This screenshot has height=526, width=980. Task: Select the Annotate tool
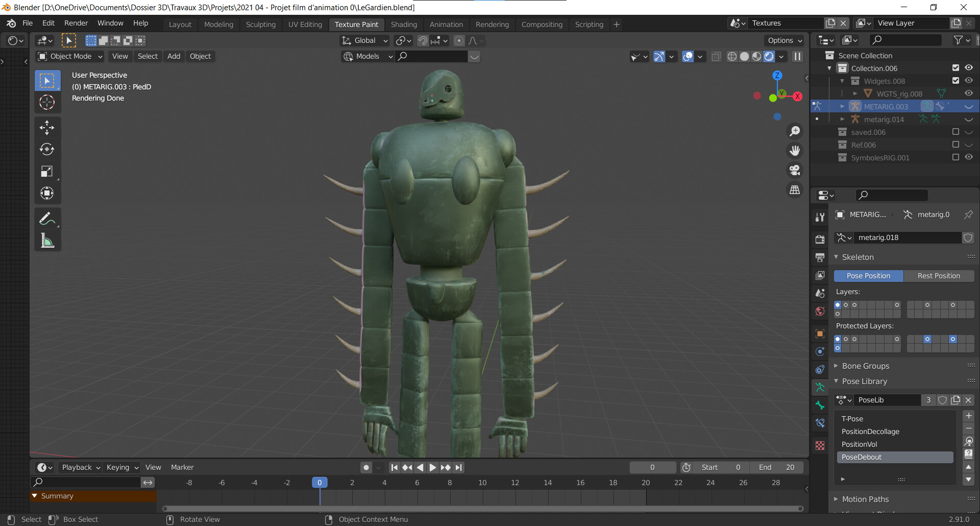(x=47, y=219)
